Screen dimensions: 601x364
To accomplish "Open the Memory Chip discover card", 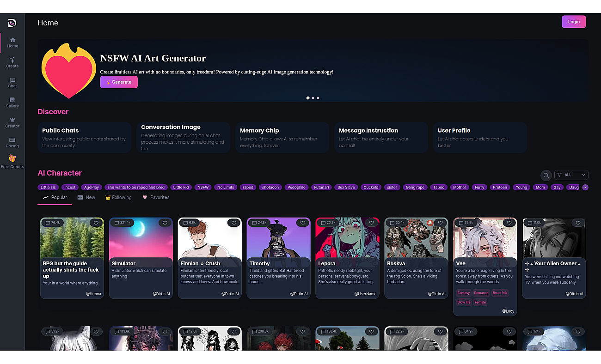I will (282, 137).
